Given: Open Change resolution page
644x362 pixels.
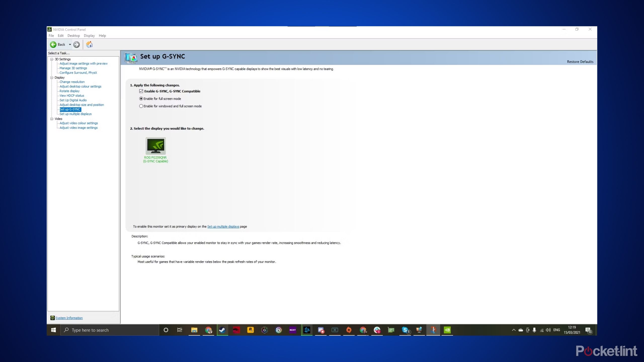Looking at the screenshot, I should (72, 82).
